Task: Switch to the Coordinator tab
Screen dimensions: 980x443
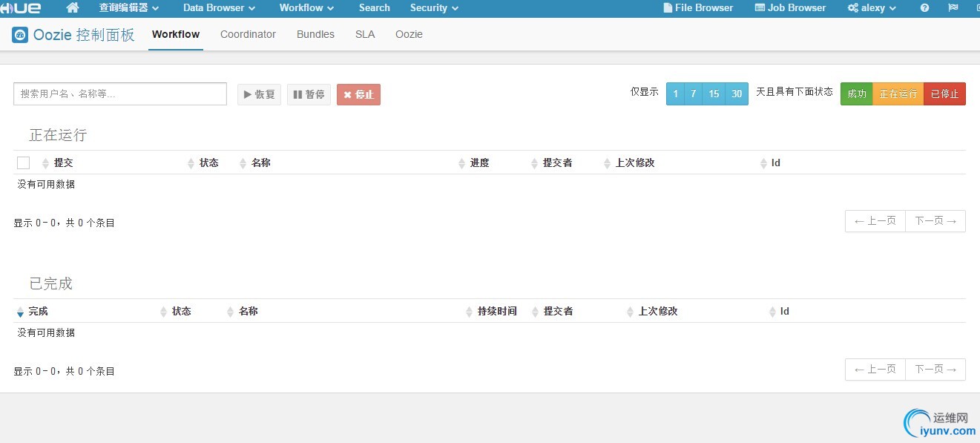Action: tap(248, 35)
